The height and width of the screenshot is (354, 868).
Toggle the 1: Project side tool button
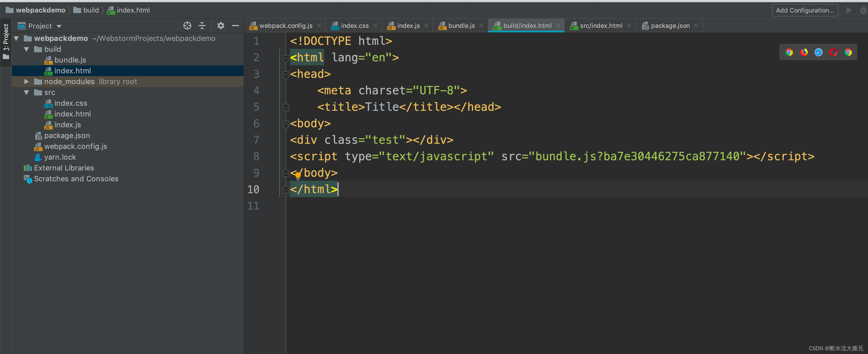coord(6,42)
